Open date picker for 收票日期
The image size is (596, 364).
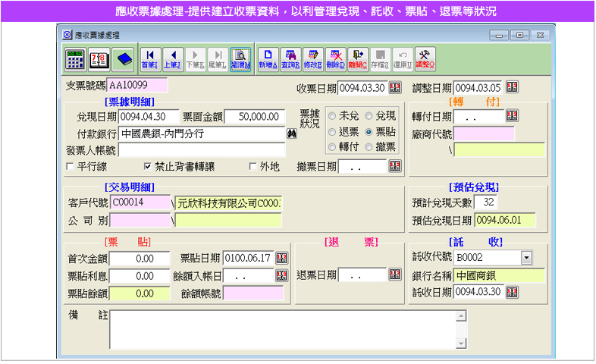395,88
